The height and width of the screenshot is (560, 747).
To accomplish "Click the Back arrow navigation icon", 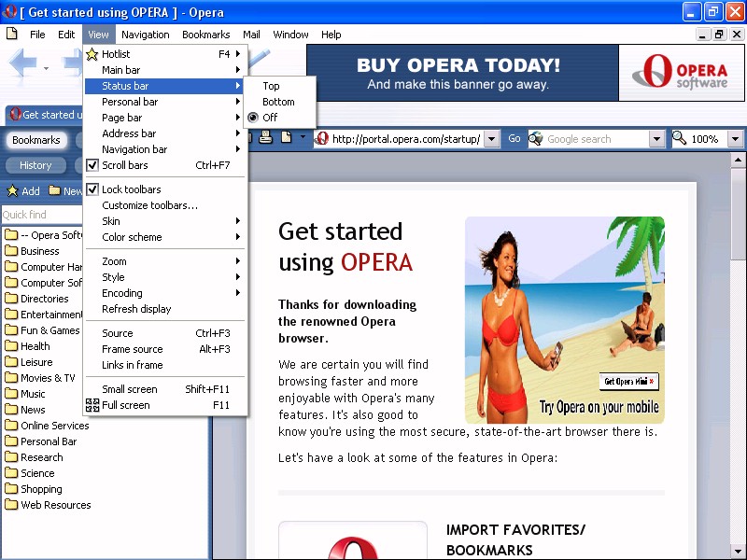I will (22, 65).
